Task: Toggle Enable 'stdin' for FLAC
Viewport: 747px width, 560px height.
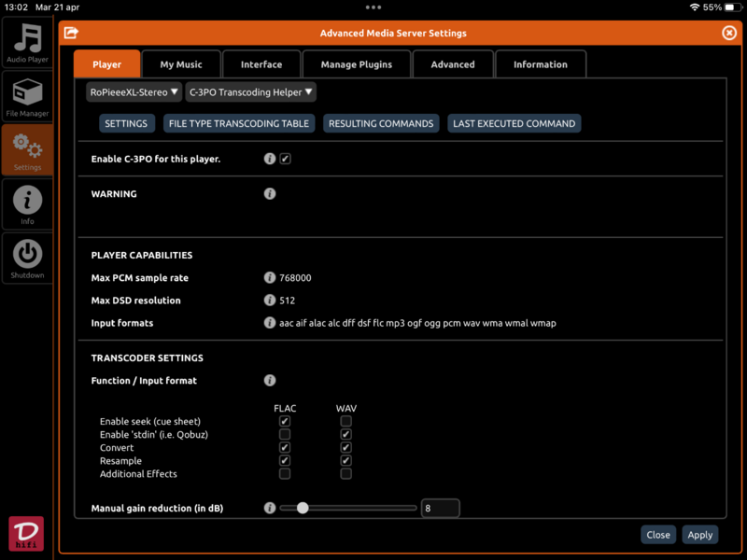Action: click(x=285, y=434)
